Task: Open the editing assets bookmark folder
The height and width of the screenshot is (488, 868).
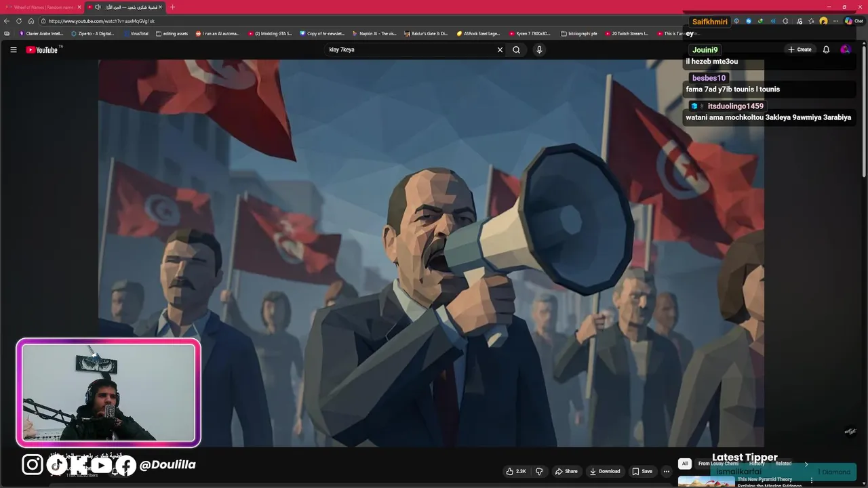Action: pos(172,33)
